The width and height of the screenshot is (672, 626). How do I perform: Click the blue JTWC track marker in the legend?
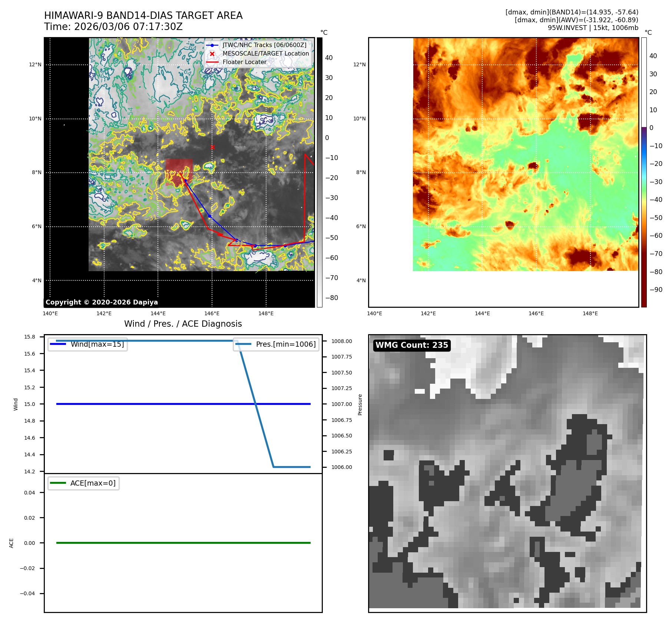(x=212, y=45)
